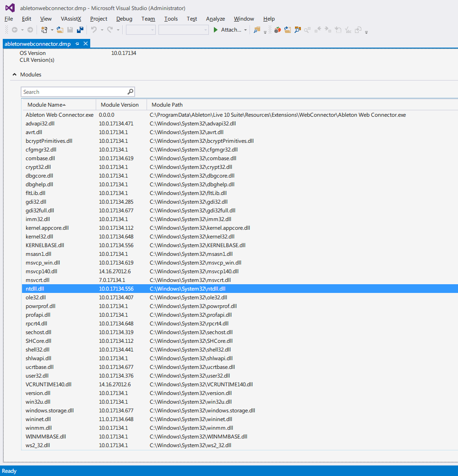This screenshot has height=476, width=458.
Task: Open the Window menu
Action: click(x=244, y=18)
